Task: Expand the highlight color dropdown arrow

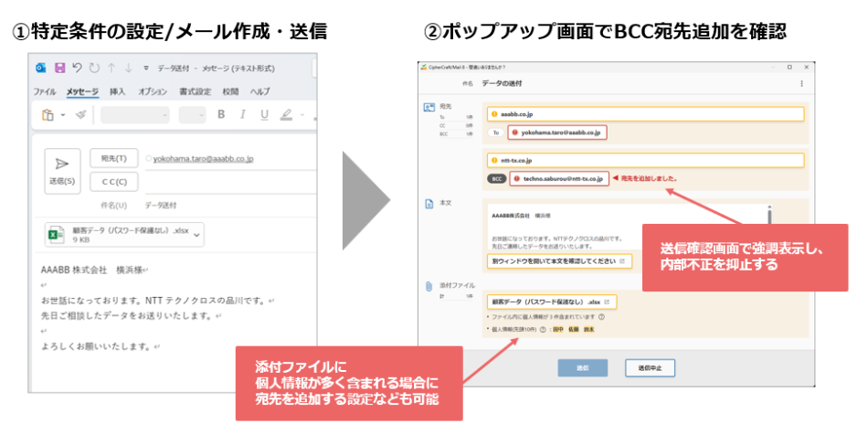Action: coord(302,114)
